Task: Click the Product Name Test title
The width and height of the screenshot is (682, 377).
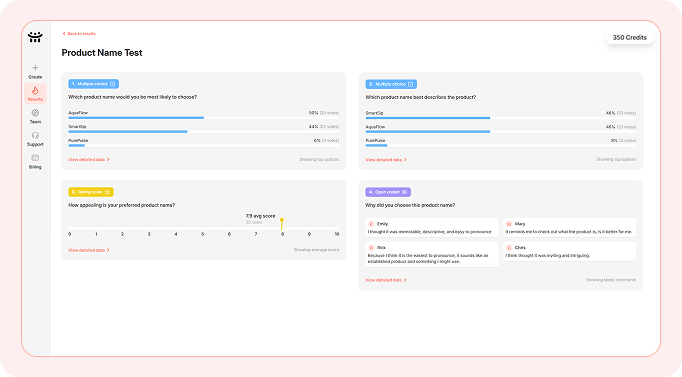Action: [x=102, y=53]
